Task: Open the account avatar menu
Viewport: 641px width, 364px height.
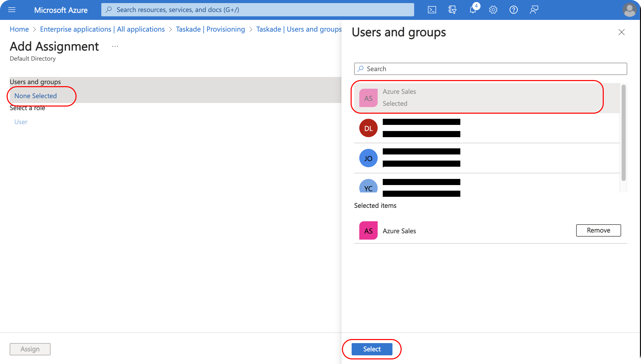Action: [x=629, y=10]
